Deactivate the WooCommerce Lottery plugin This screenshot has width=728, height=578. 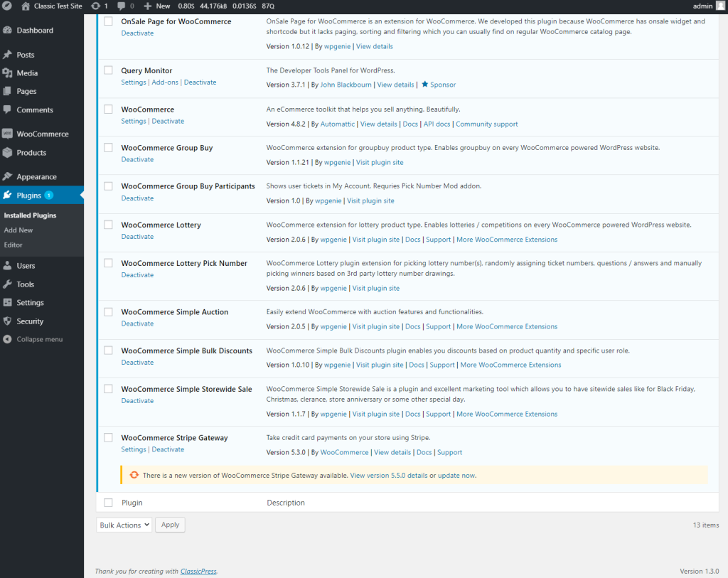tap(137, 237)
